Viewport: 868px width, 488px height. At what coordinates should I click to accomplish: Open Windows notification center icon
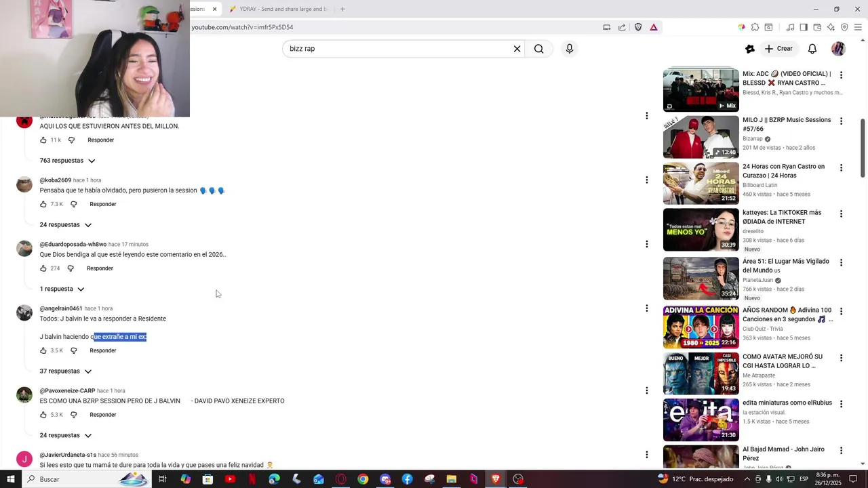click(853, 479)
